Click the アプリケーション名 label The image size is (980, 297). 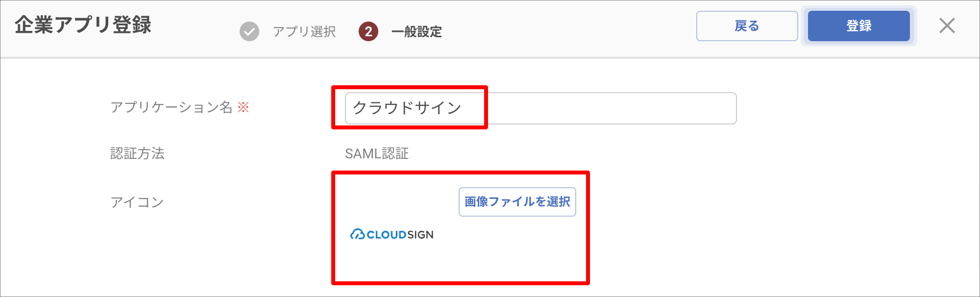coord(171,107)
